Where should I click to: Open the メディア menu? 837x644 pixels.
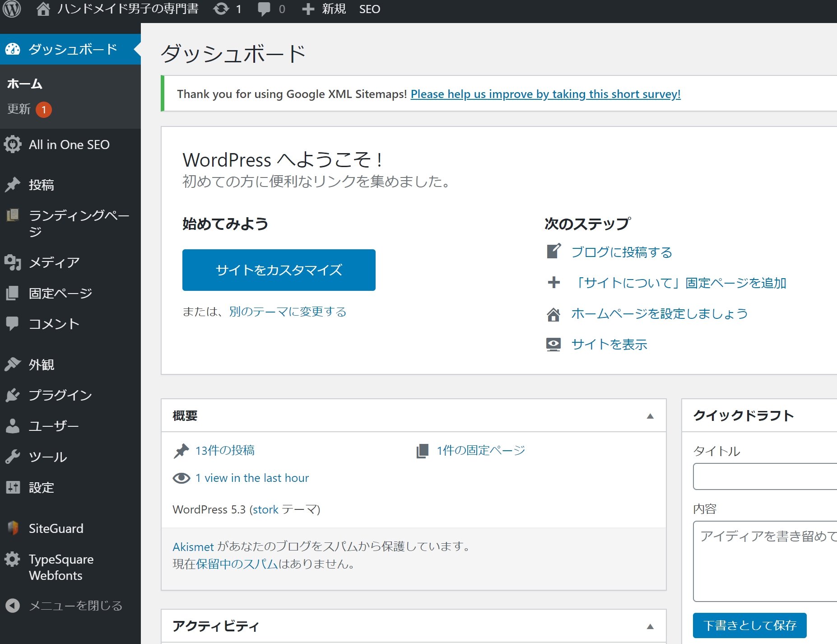(70, 262)
